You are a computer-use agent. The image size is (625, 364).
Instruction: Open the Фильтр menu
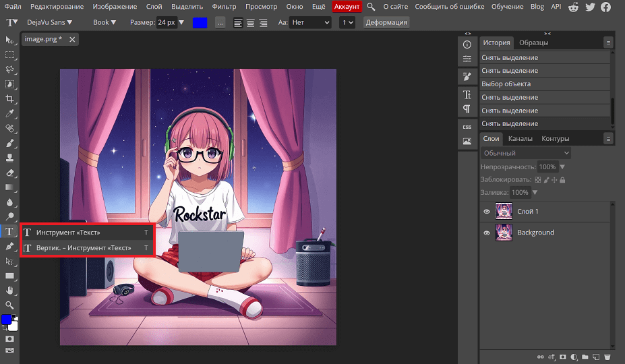[224, 6]
